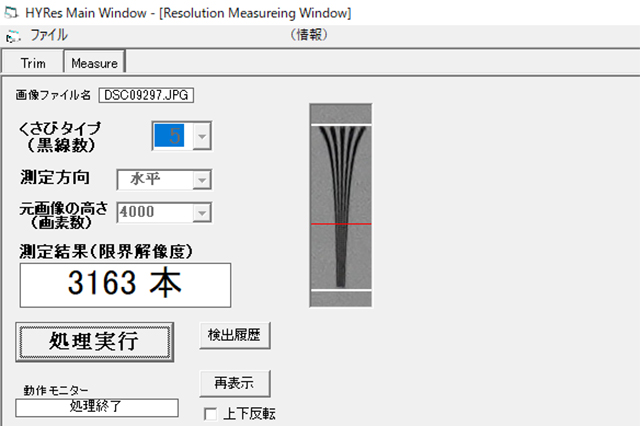The image size is (640, 426).
Task: Click the top white boundary line on wedge
Action: 341,125
